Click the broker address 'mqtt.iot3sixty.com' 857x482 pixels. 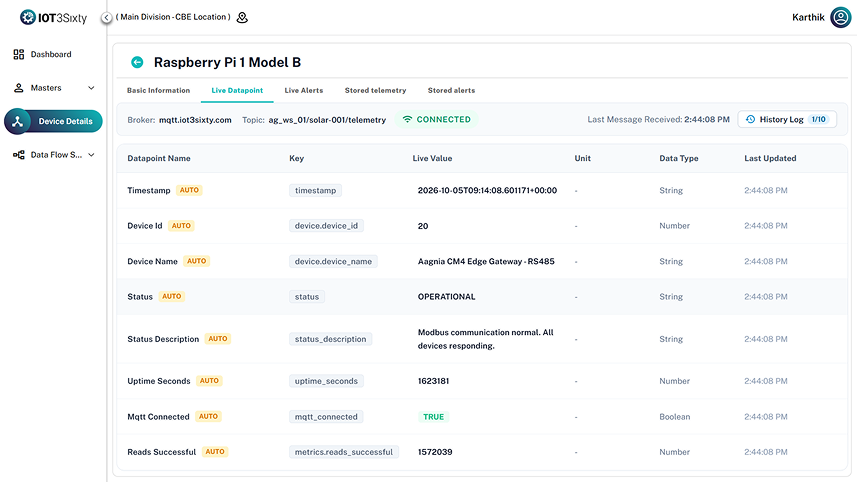click(x=195, y=120)
